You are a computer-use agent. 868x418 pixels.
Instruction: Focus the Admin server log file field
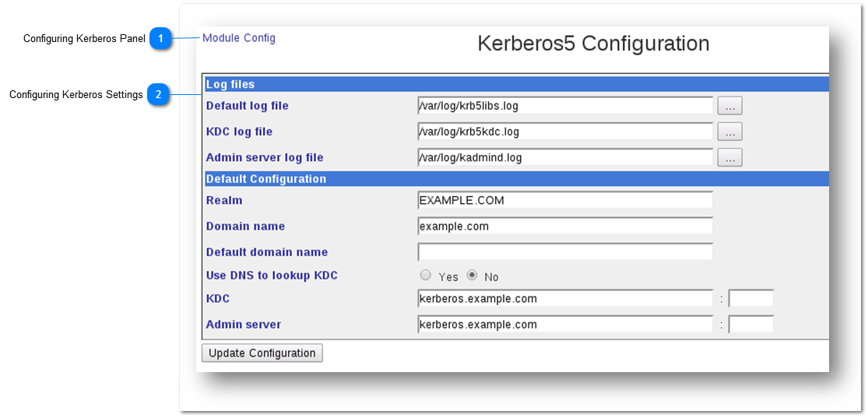[565, 158]
